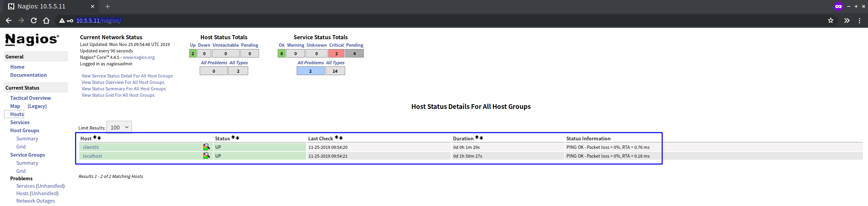Select the Nagios: 10.5.5.11 browser tab
Screen dimensions: 868x206
(47, 6)
